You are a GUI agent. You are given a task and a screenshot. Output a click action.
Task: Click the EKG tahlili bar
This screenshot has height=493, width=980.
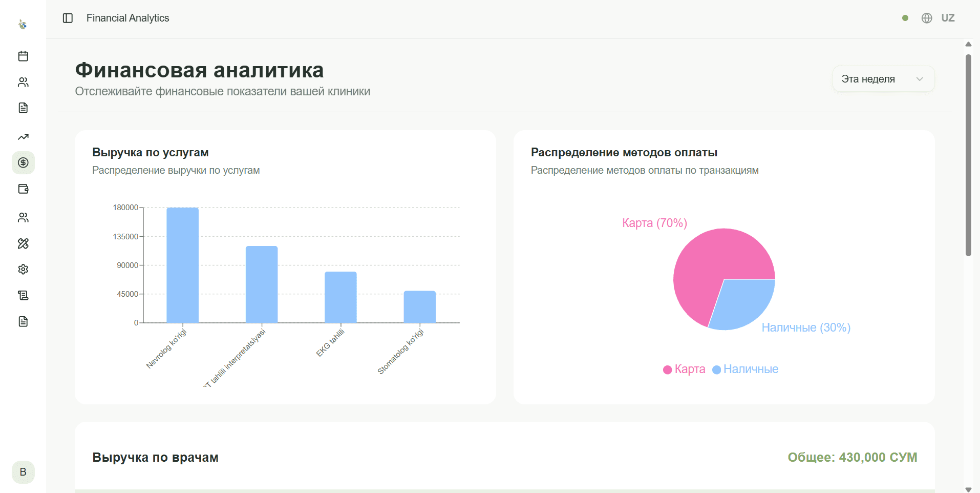pyautogui.click(x=340, y=297)
